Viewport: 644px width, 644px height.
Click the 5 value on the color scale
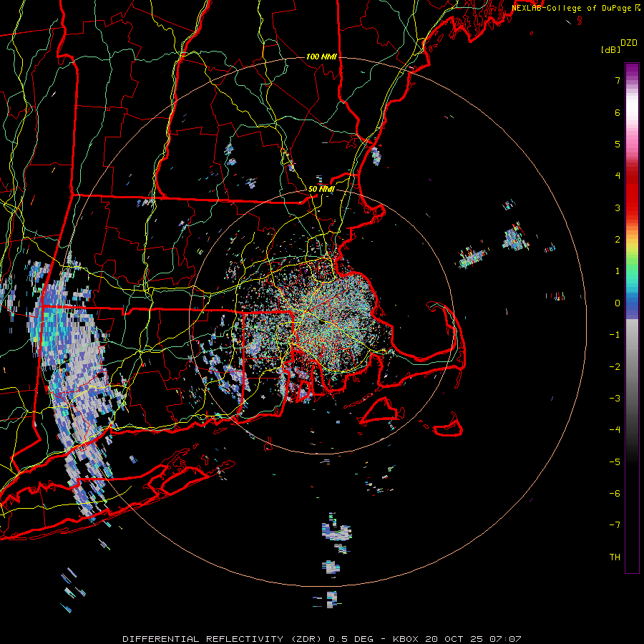pyautogui.click(x=618, y=144)
